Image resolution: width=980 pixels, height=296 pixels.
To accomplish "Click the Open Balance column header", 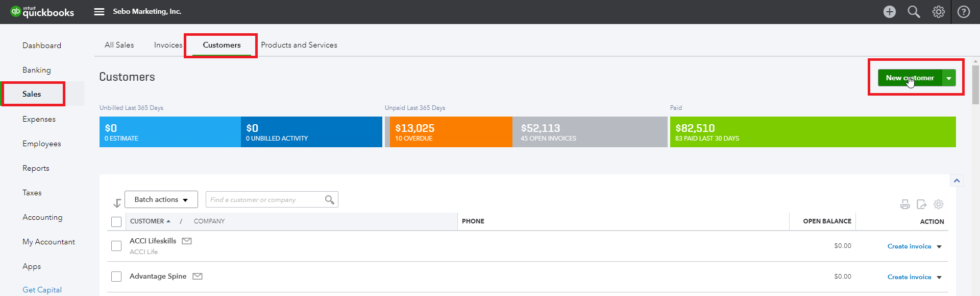I will click(x=827, y=221).
